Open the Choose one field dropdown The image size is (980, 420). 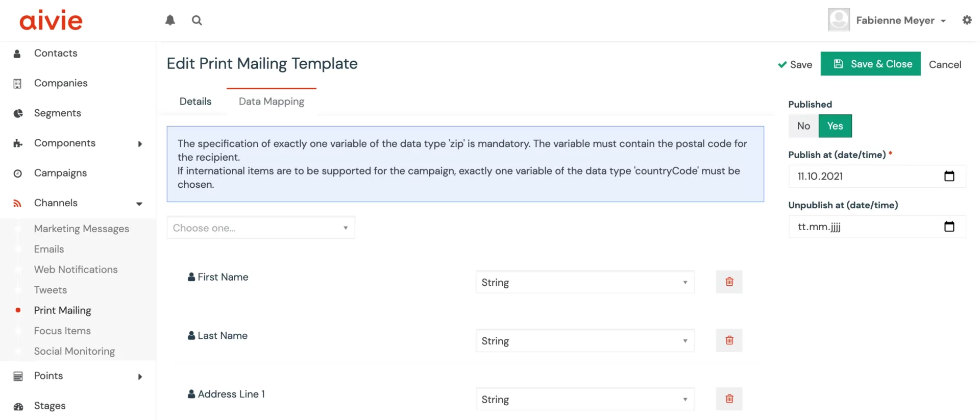[x=261, y=228]
